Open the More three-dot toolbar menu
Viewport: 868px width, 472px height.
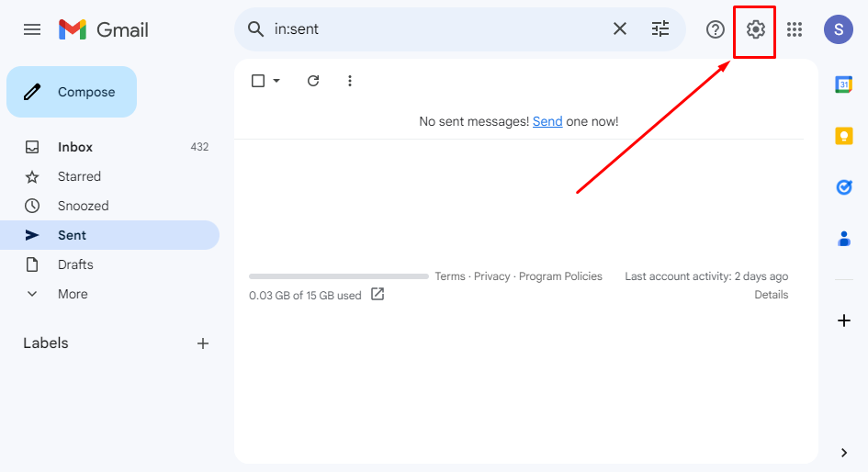tap(349, 81)
